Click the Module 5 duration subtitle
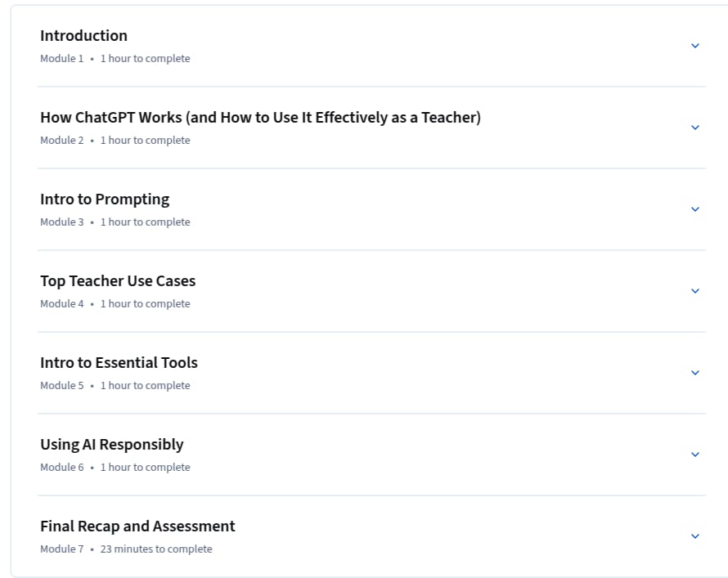 pos(146,386)
